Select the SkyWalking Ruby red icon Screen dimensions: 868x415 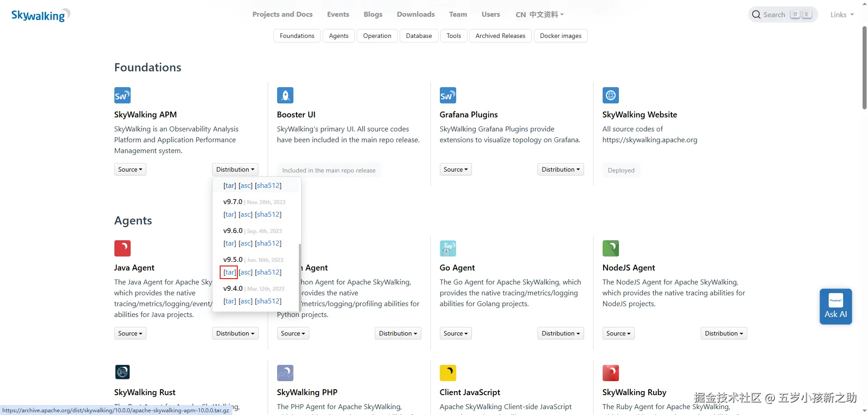611,373
